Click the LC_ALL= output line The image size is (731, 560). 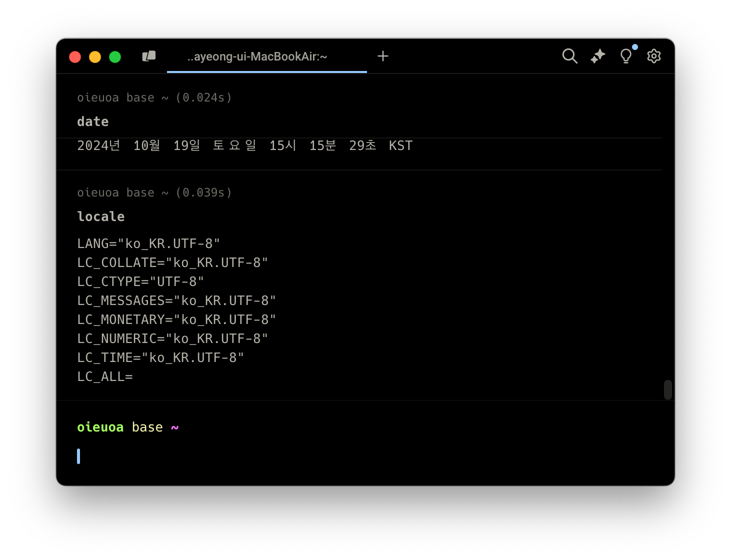pyautogui.click(x=105, y=376)
